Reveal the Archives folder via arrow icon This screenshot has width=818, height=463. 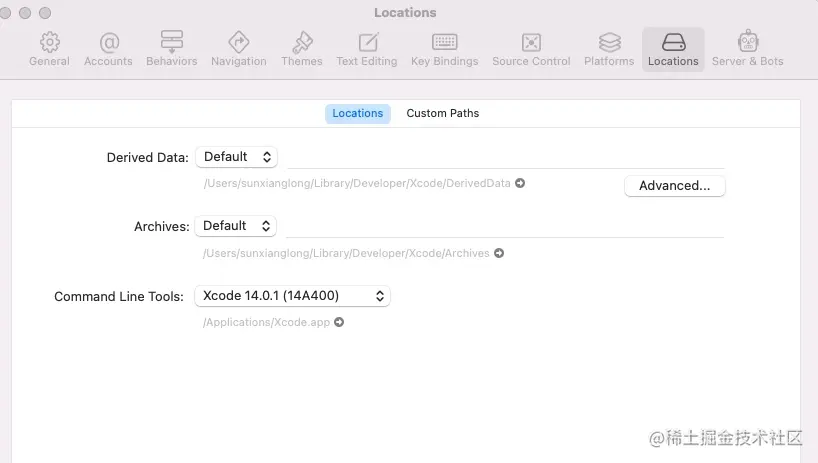point(499,253)
